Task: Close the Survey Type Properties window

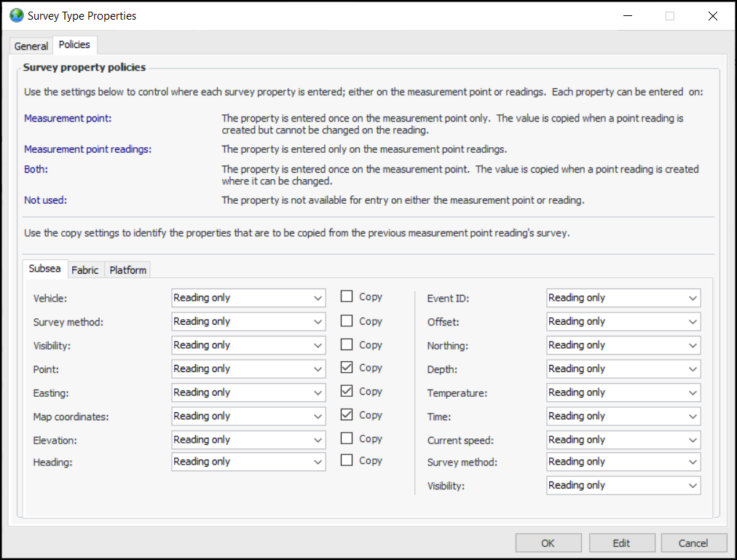Action: (x=713, y=16)
